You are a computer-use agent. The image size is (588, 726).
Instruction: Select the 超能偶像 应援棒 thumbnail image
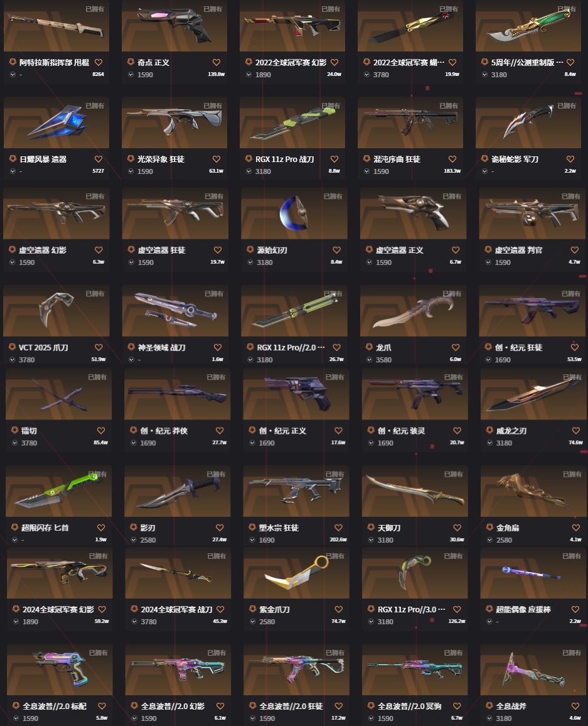click(533, 573)
